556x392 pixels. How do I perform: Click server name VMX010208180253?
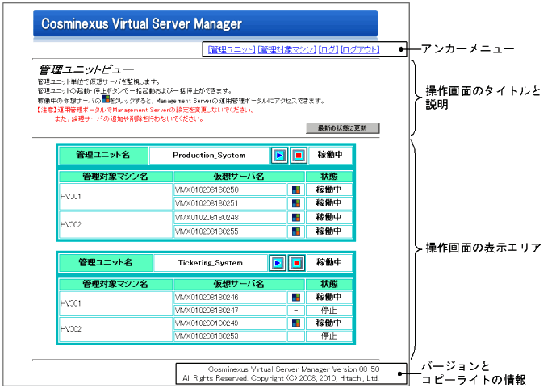click(x=207, y=336)
